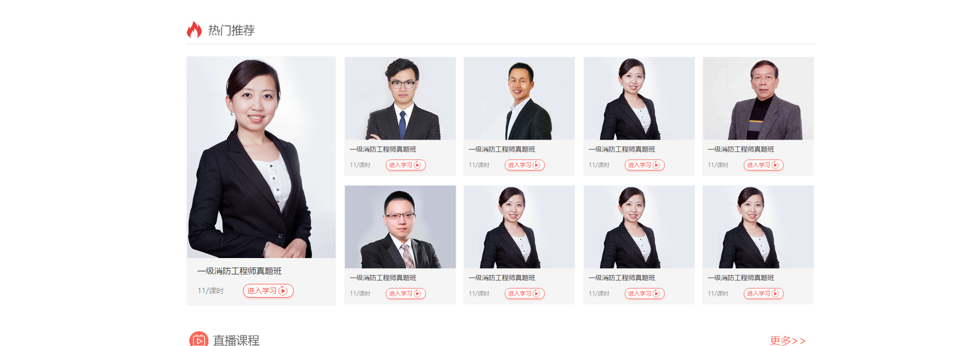
Task: Open the large featured female teacher photo
Action: 261,157
